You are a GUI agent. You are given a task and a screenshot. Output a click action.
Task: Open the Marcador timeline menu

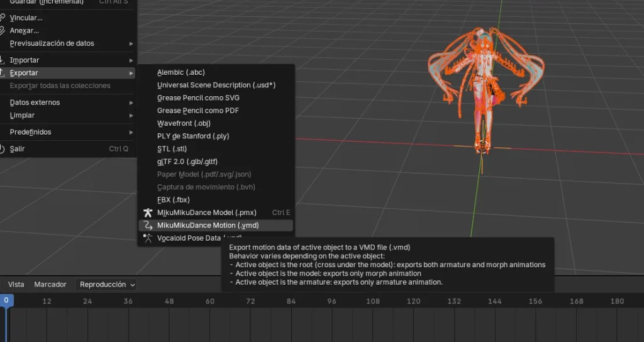click(50, 284)
